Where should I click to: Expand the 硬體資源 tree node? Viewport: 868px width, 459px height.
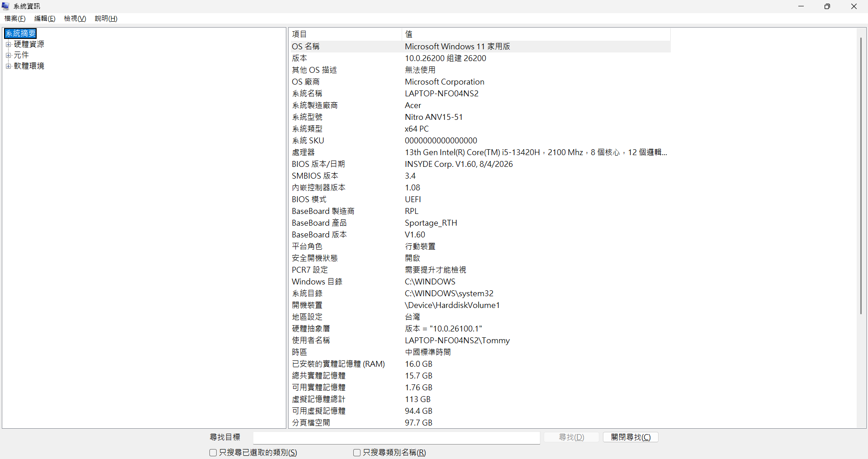pos(8,44)
